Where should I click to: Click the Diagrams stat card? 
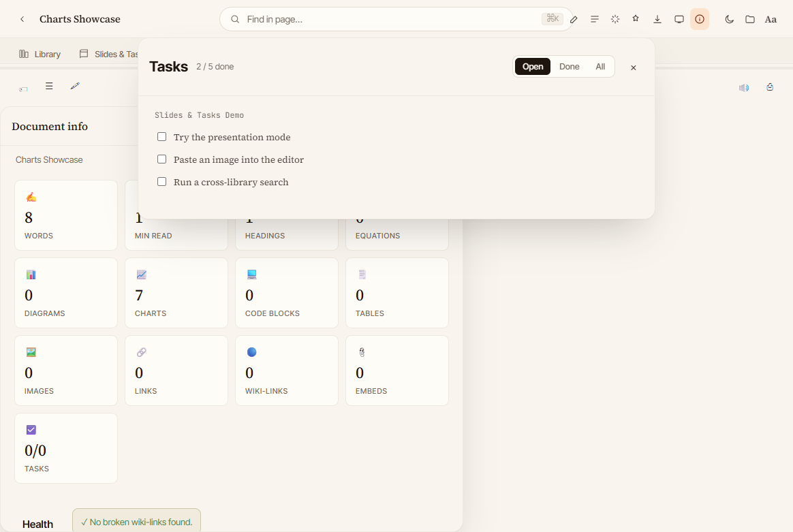pos(66,293)
